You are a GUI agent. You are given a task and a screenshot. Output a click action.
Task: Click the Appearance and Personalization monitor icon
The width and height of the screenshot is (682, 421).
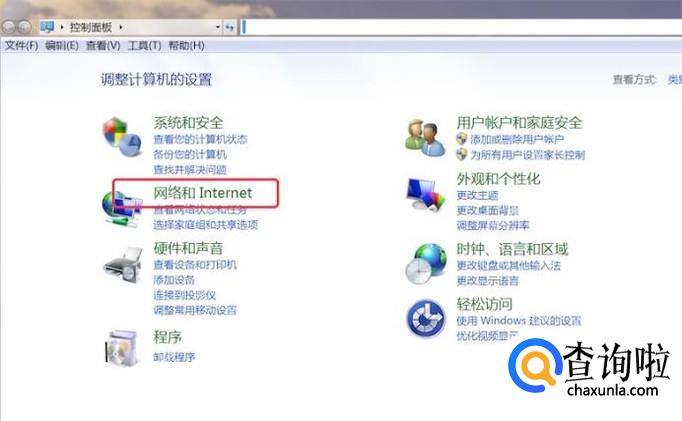[x=425, y=195]
